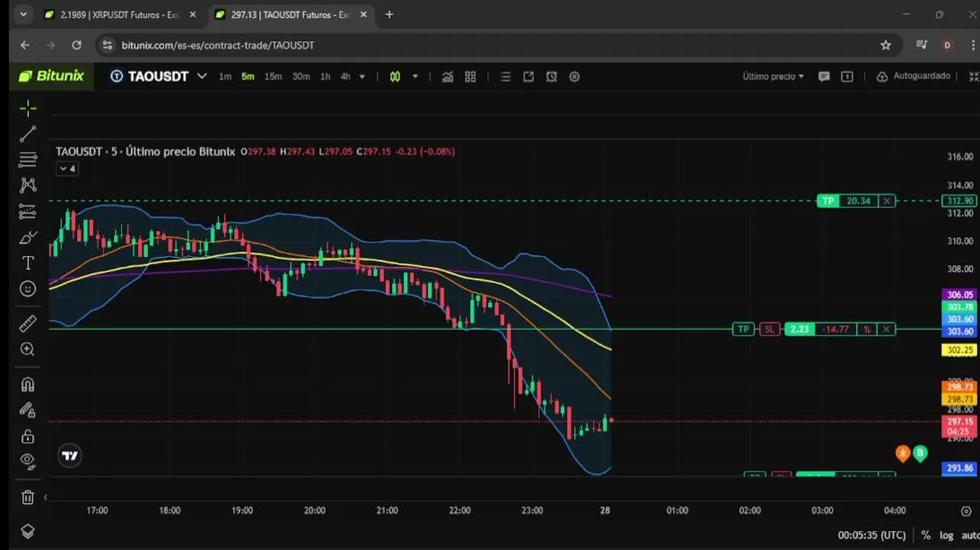The width and height of the screenshot is (980, 550).
Task: Click the Bitunix logo
Action: [51, 76]
